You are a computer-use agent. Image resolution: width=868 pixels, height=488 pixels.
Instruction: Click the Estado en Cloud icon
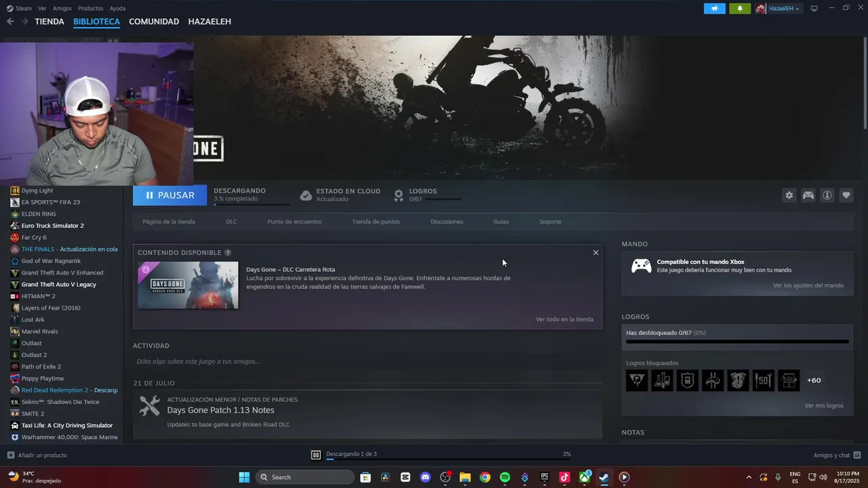(306, 195)
